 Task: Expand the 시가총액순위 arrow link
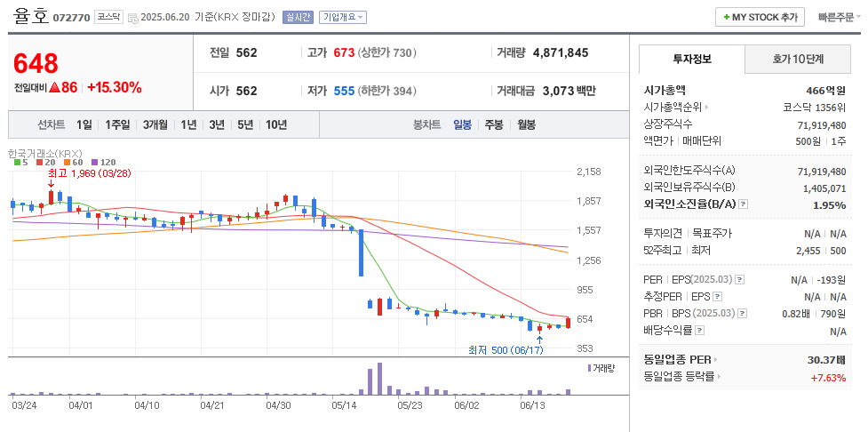(706, 108)
